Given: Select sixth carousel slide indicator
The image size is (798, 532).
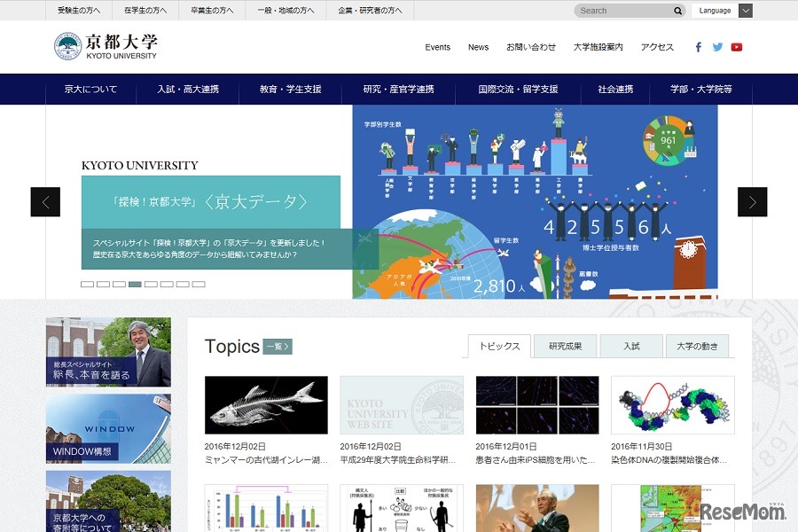Looking at the screenshot, I should tap(167, 284).
